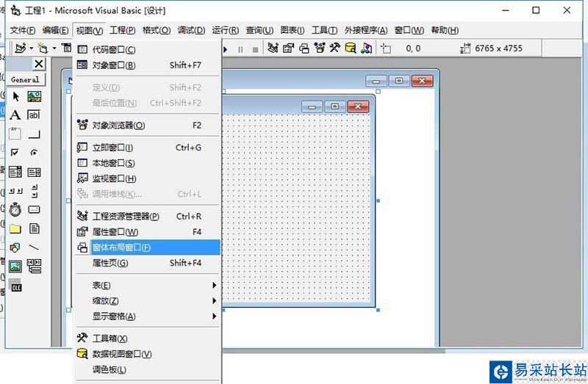588x384 pixels.
Task: Open the 文件(F) menu
Action: pos(23,30)
